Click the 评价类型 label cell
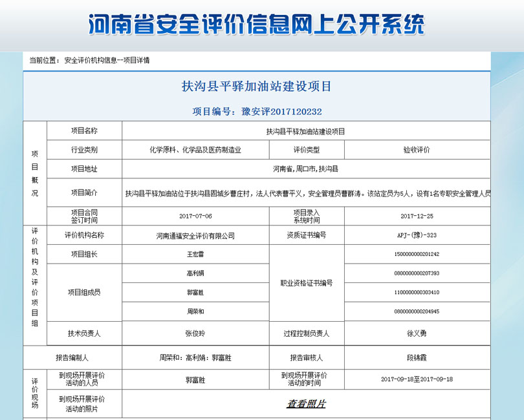 [x=307, y=150]
